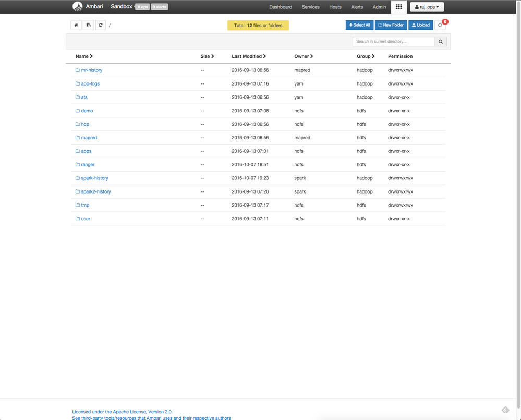Viewport: 521px width, 420px height.
Task: Open the spark2-history folder link
Action: tap(95, 191)
